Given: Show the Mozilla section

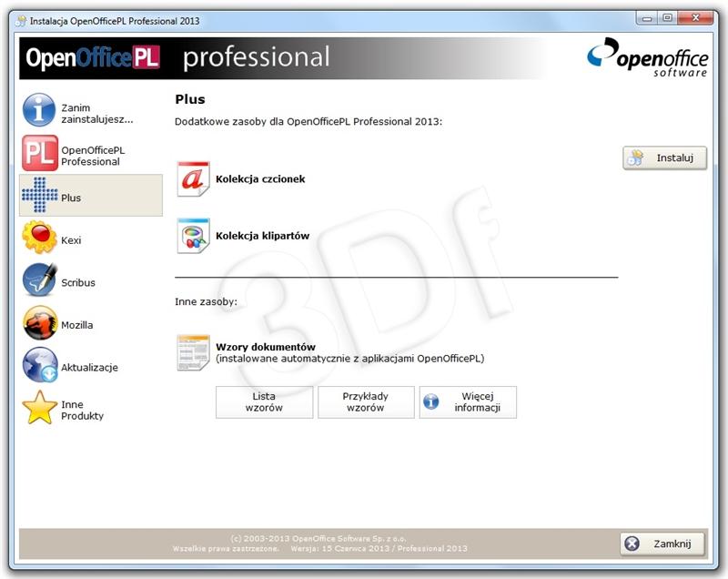Looking at the screenshot, I should coord(91,322).
